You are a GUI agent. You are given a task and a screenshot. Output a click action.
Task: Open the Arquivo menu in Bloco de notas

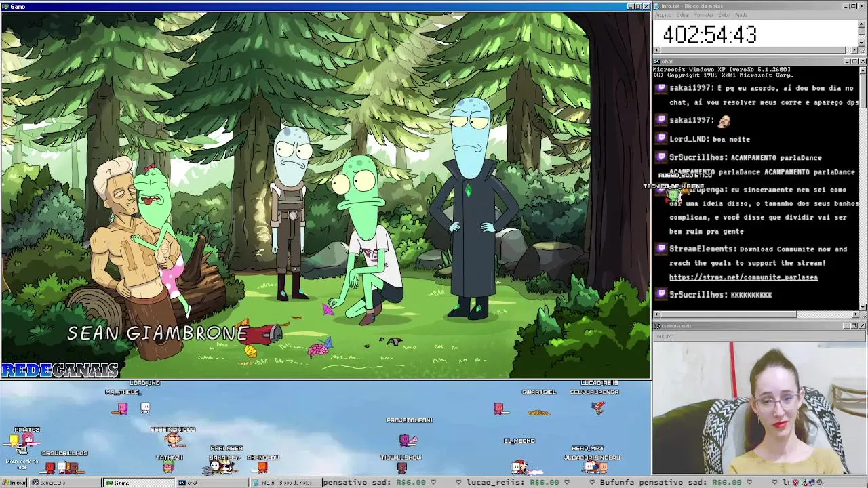[x=663, y=15]
